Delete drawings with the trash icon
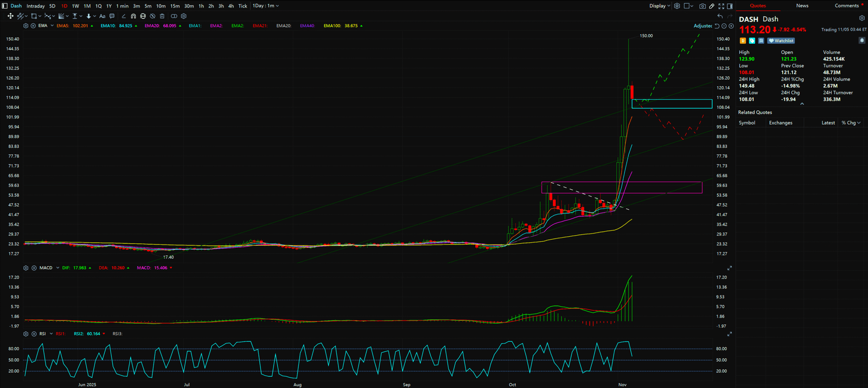Screen dimensions: 868x388 pyautogui.click(x=162, y=16)
